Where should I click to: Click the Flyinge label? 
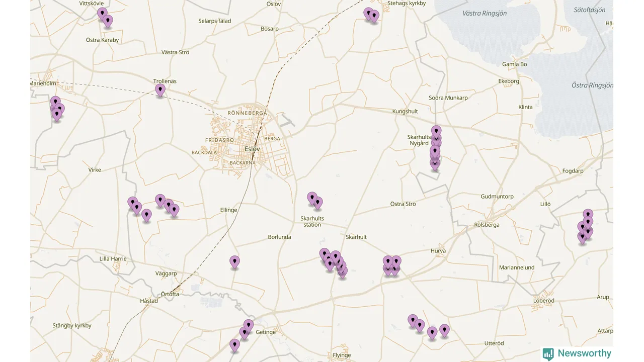342,355
